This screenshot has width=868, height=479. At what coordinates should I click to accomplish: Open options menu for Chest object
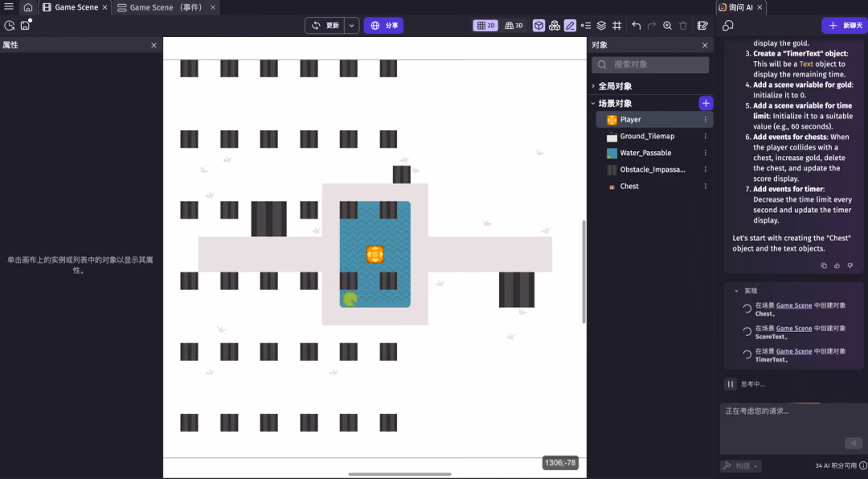[706, 186]
